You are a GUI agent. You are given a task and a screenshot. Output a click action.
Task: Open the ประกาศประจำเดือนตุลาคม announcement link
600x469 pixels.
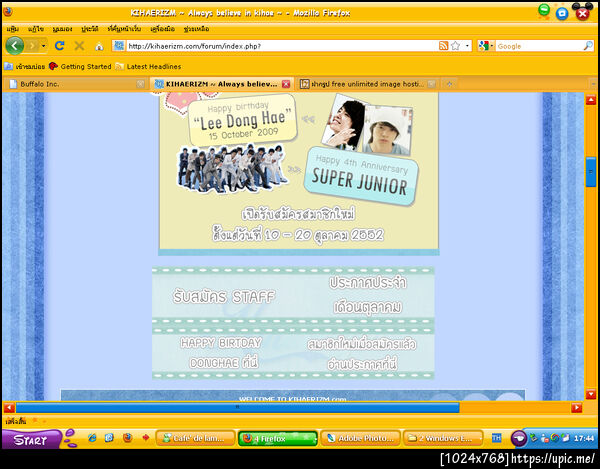point(367,295)
